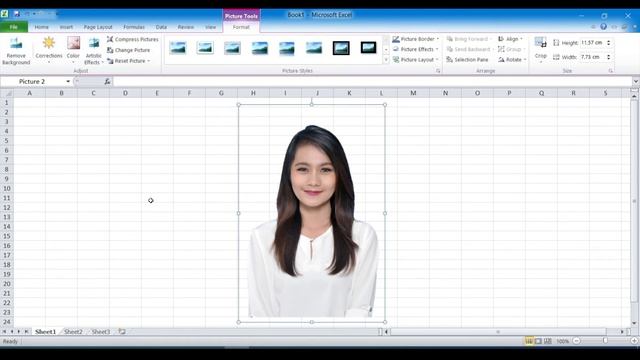Click Compress Pictures
The height and width of the screenshot is (360, 640).
pyautogui.click(x=133, y=39)
